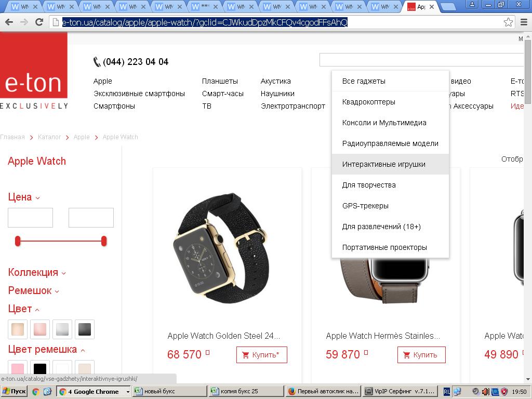This screenshot has height=399, width=532.
Task: Open the Firefox task 'Первый автоклик на...'
Action: coord(323,391)
